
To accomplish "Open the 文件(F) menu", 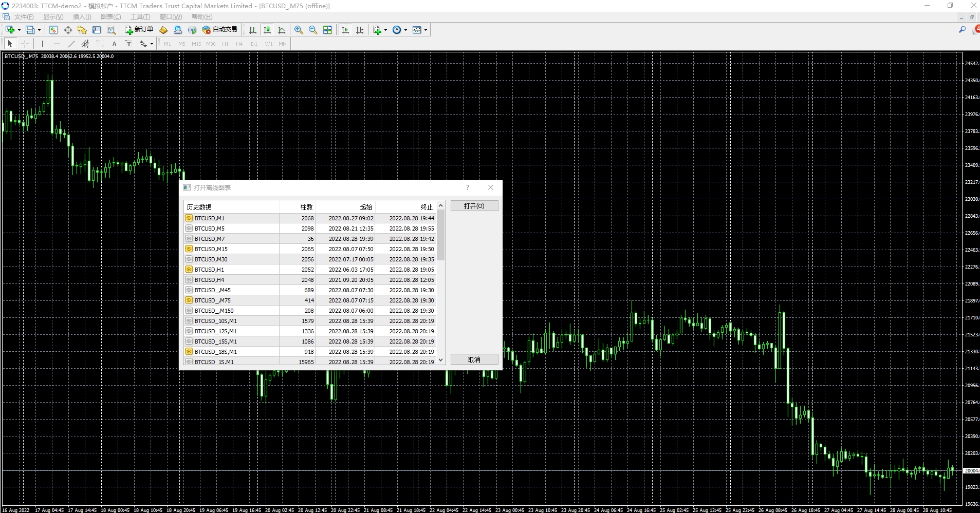I will click(x=24, y=17).
